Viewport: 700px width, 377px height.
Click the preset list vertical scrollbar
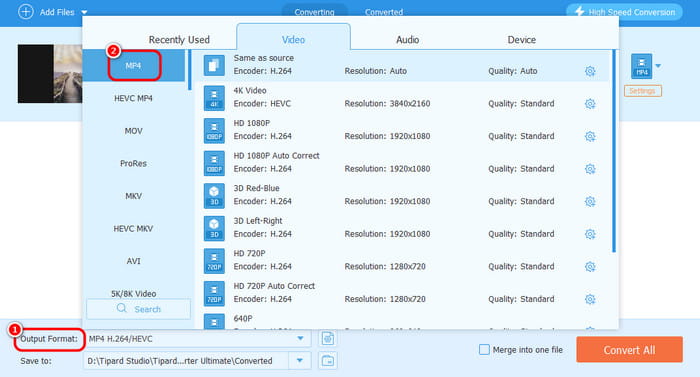[x=614, y=152]
